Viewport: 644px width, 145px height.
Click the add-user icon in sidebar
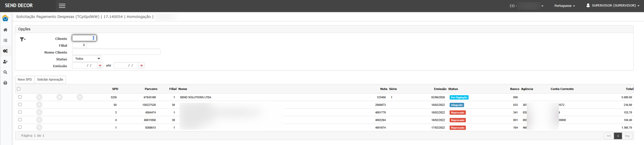pyautogui.click(x=5, y=61)
